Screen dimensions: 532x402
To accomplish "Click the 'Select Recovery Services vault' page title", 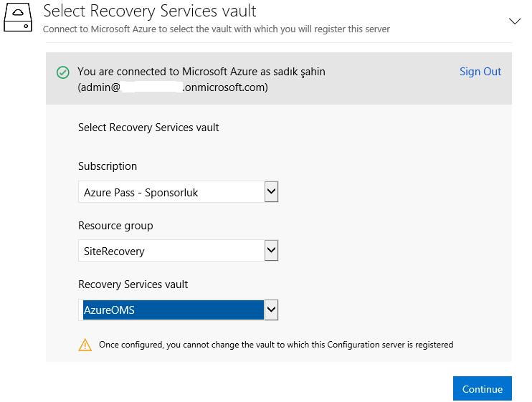I will coord(150,11).
